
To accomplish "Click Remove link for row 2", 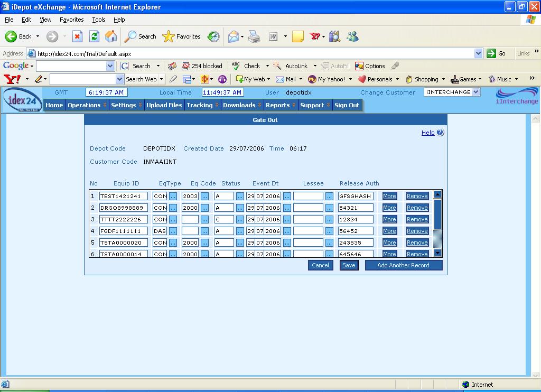I will click(x=417, y=208).
